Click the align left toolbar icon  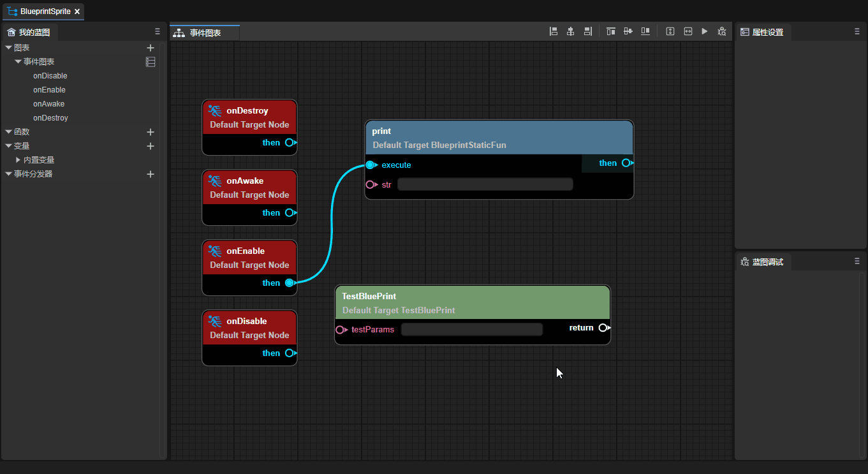554,31
